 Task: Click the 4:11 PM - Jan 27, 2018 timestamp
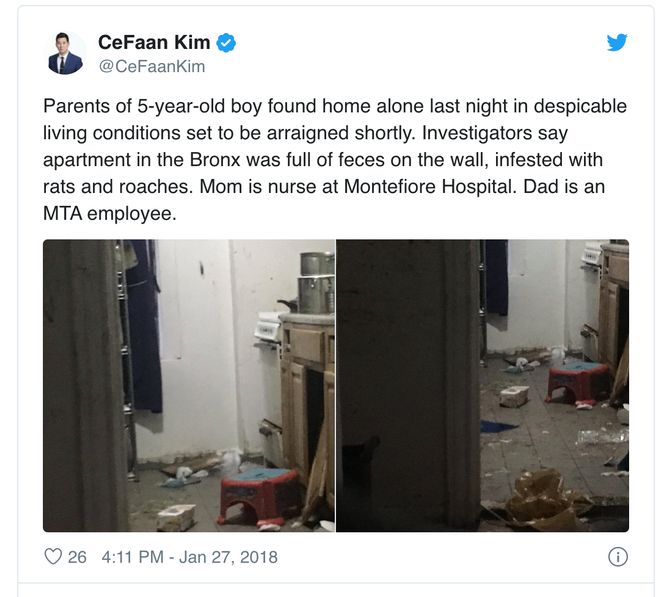[190, 557]
